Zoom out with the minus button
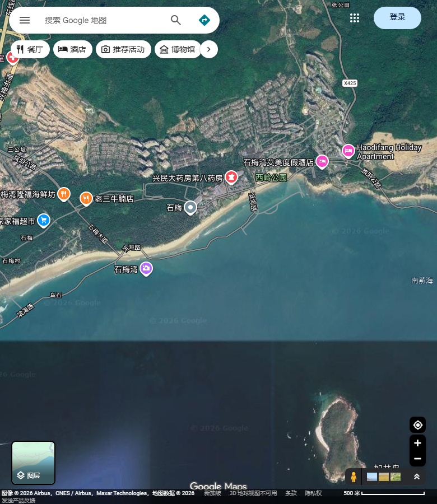 tap(417, 459)
